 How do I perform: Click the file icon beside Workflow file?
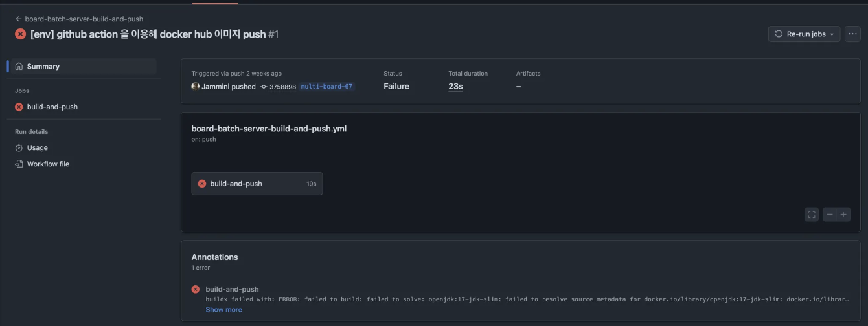point(19,164)
